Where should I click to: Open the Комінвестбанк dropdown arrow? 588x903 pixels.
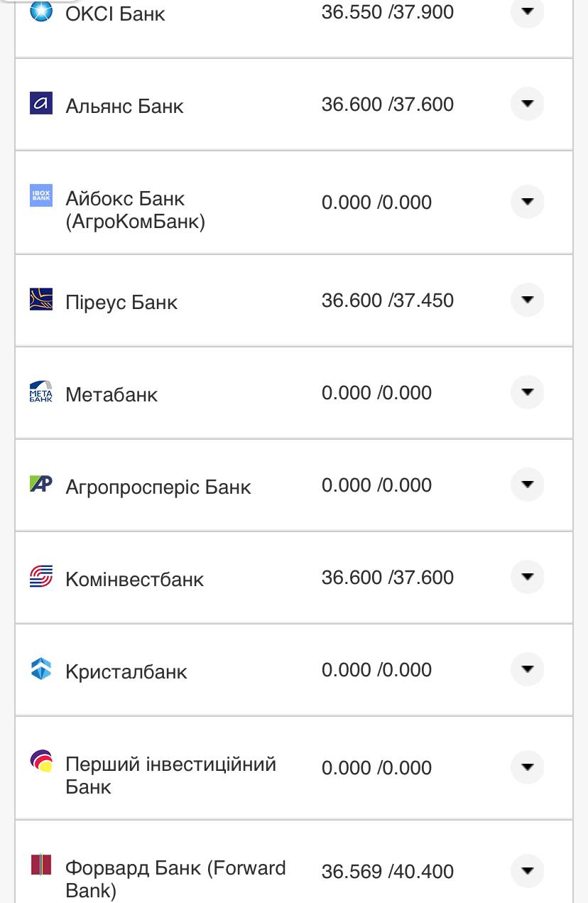[x=527, y=577]
